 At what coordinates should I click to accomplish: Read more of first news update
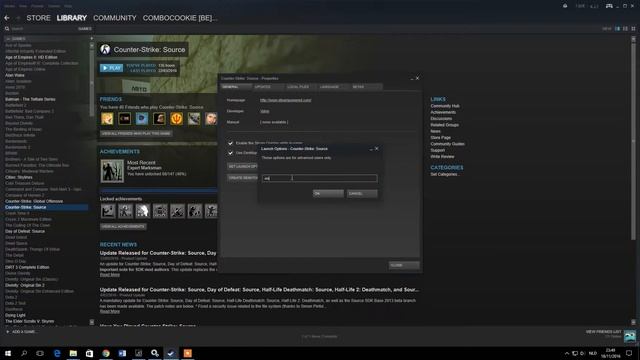coord(110,275)
